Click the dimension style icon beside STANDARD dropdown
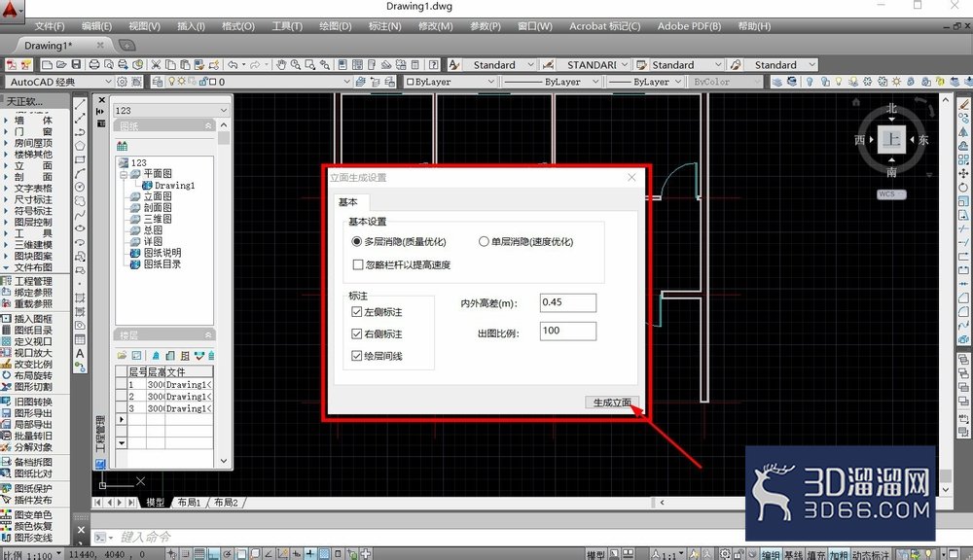 coord(548,64)
